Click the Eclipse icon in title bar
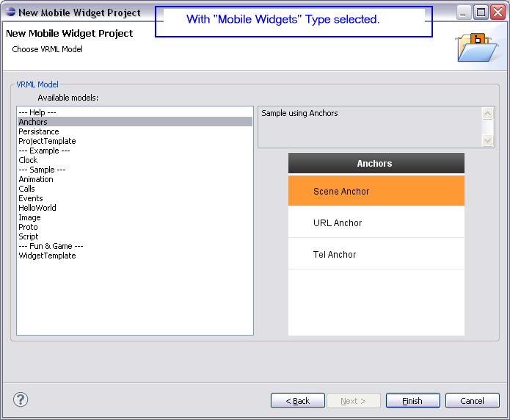Image resolution: width=510 pixels, height=420 pixels. click(x=10, y=12)
